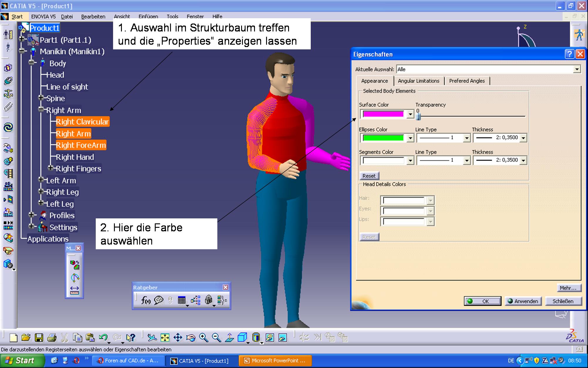Select the Rotate view tool
Screen dimensions: 588x368
(191, 338)
